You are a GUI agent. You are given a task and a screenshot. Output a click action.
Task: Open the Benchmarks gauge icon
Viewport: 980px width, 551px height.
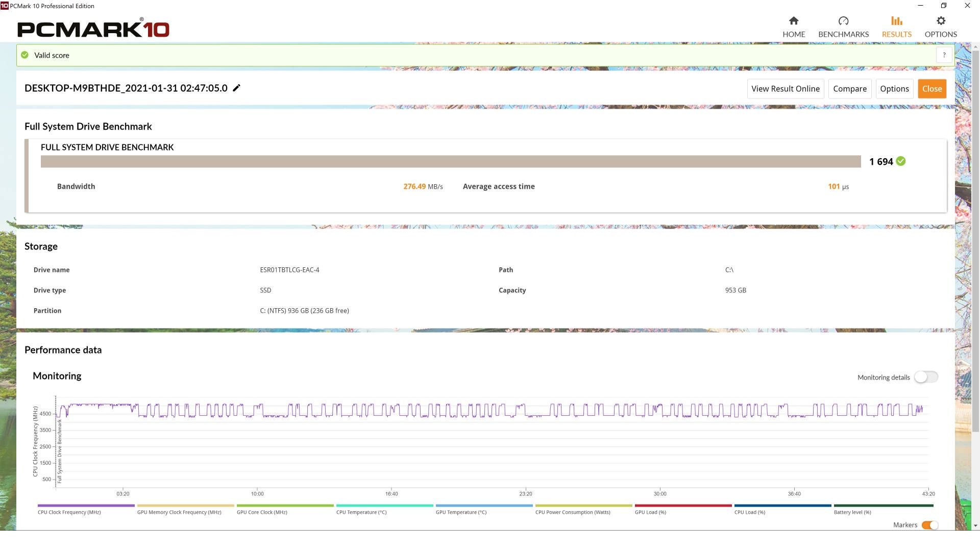click(x=843, y=21)
